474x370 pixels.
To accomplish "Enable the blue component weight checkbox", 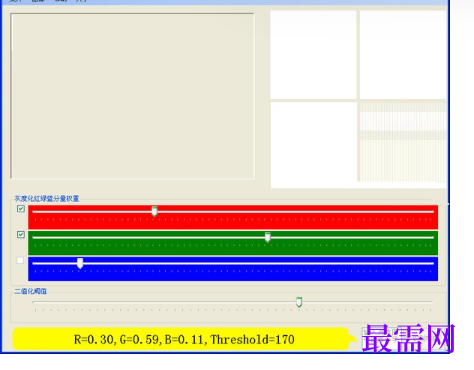I will (20, 260).
